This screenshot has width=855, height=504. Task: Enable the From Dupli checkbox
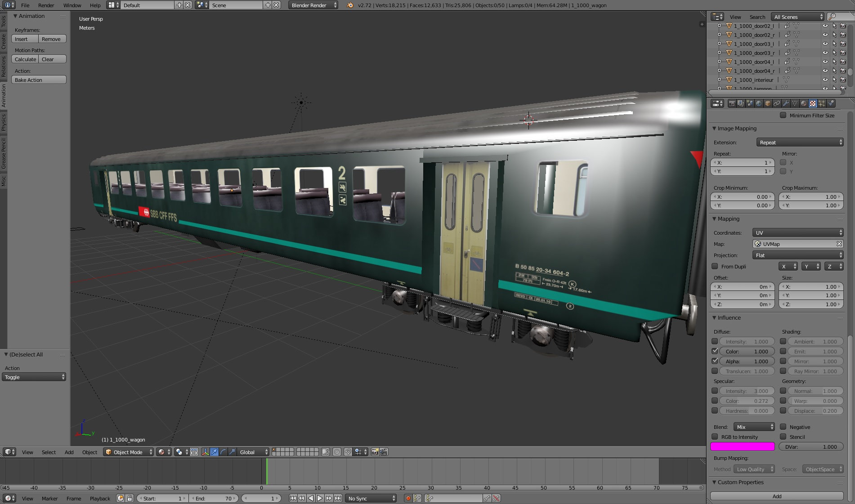(x=715, y=266)
